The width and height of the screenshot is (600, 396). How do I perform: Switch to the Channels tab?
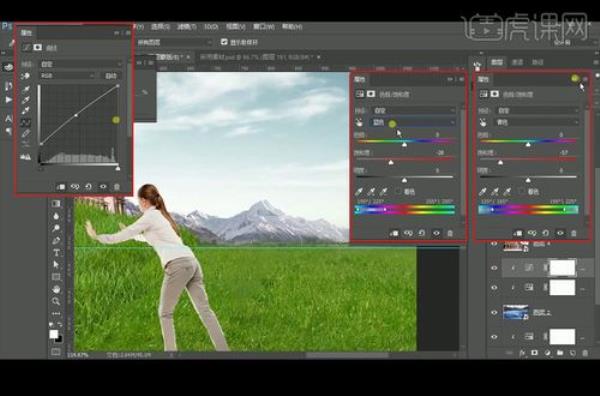pos(517,62)
